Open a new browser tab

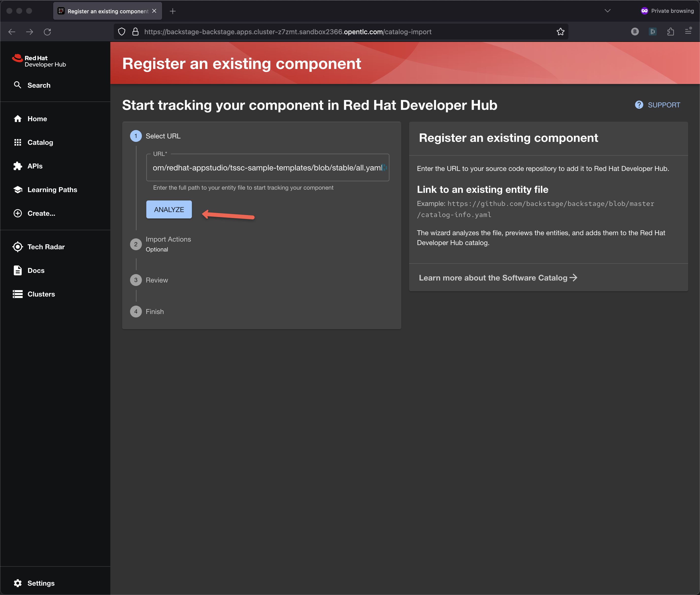173,11
